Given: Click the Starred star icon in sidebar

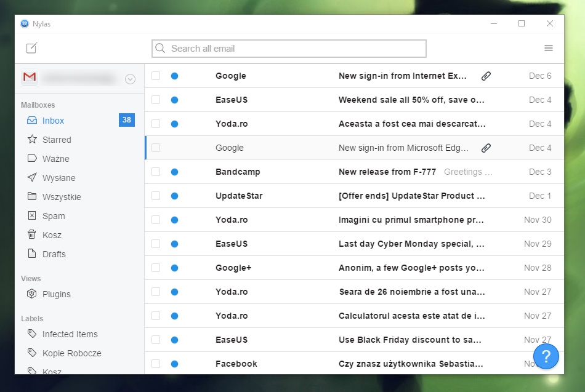Looking at the screenshot, I should (32, 140).
